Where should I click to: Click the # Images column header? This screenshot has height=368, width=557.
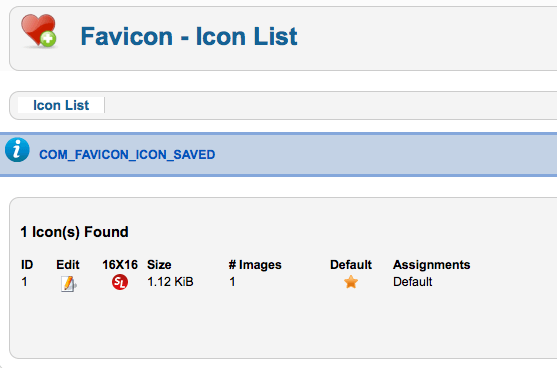coord(255,265)
